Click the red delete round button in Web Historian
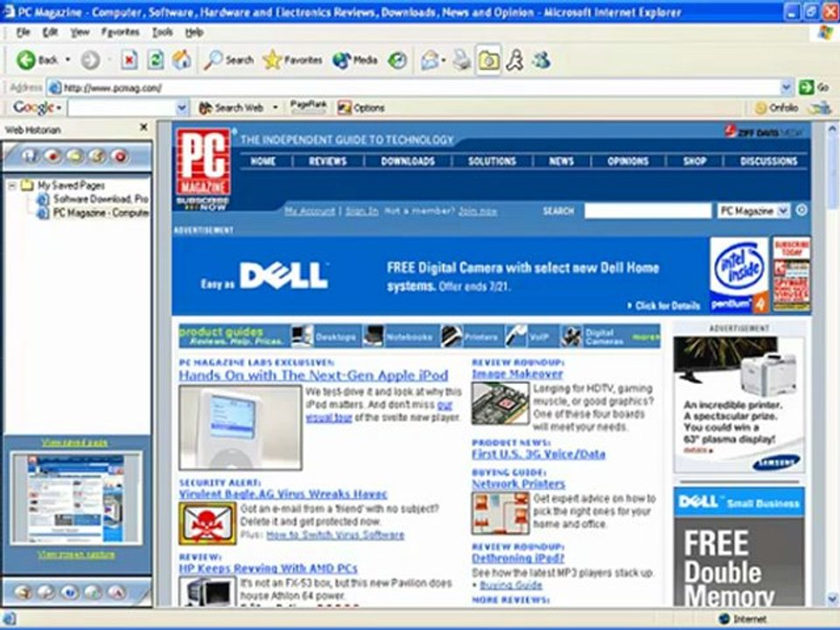Image resolution: width=840 pixels, height=630 pixels. pos(120,156)
